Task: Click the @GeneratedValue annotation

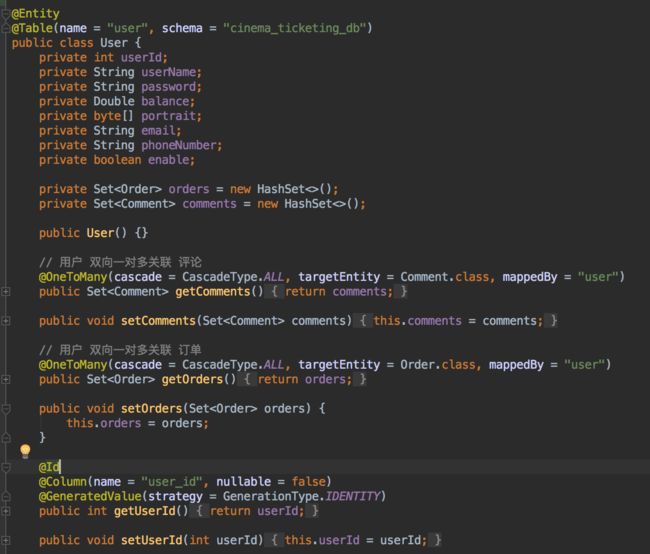Action: pyautogui.click(x=90, y=496)
